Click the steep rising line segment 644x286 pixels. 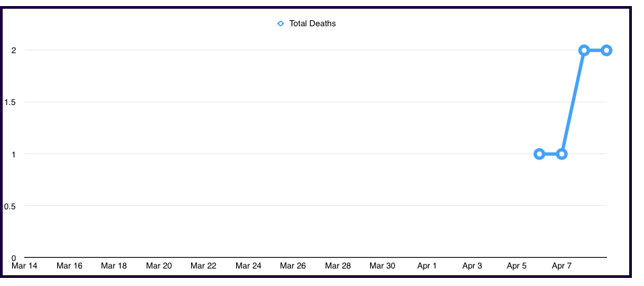[573, 102]
